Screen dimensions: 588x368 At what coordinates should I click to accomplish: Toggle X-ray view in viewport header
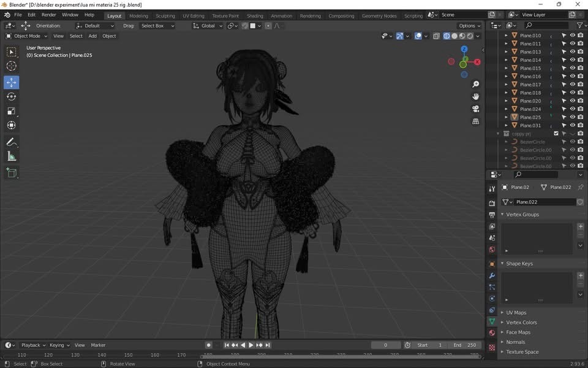point(436,36)
